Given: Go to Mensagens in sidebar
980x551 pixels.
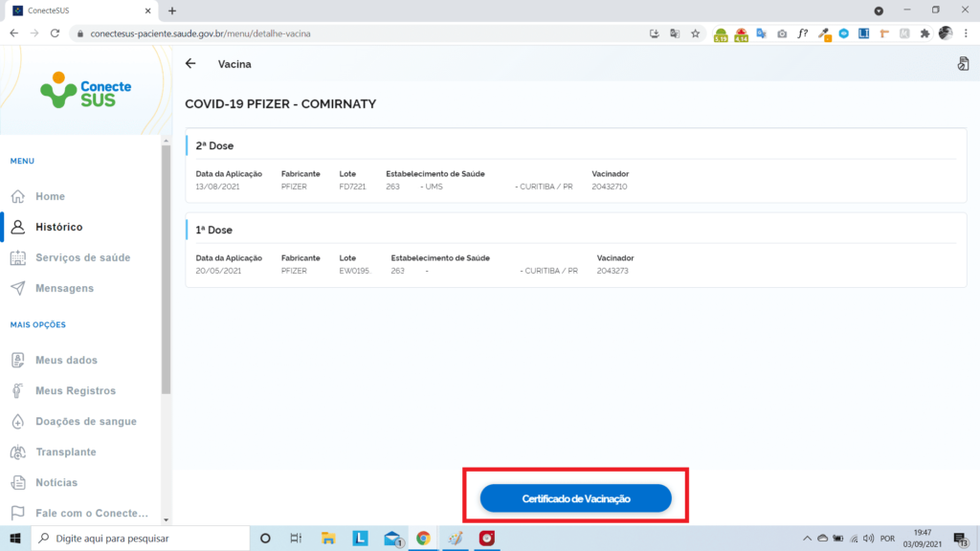Looking at the screenshot, I should [x=64, y=288].
